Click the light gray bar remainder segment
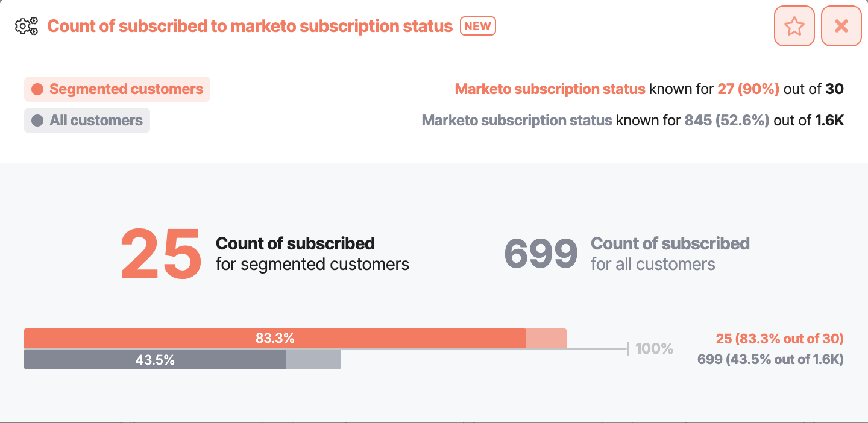This screenshot has width=868, height=423. 313,360
